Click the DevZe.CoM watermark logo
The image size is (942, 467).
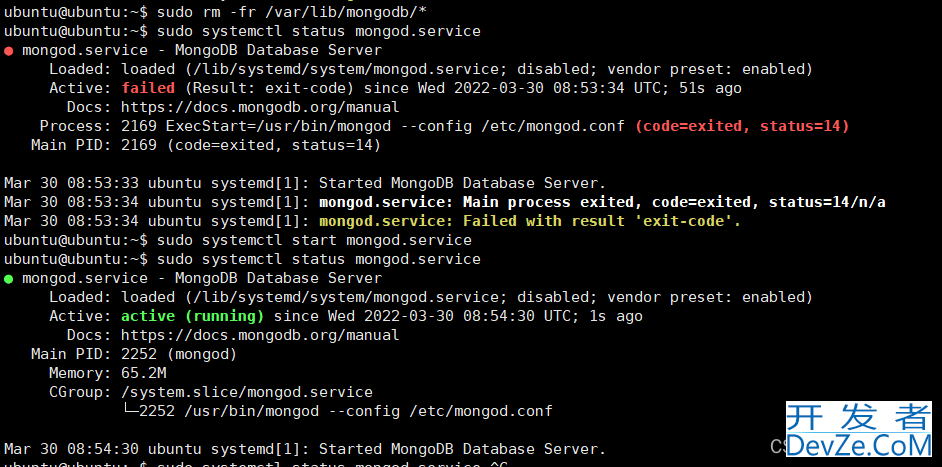(859, 445)
